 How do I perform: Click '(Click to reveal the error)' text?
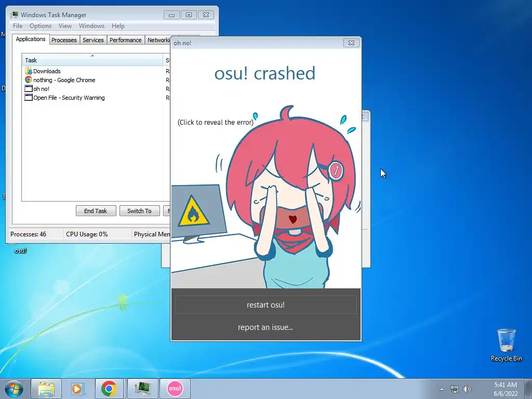coord(216,122)
